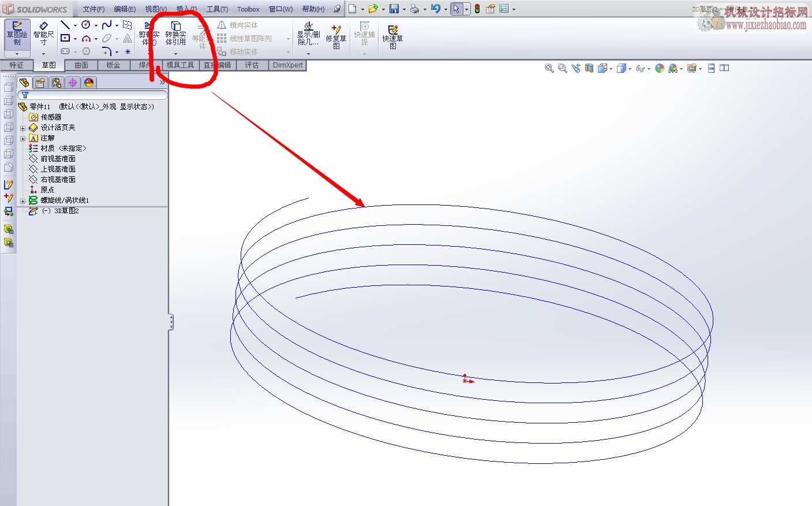Choose the Sketch Fillet tool

coord(107,51)
